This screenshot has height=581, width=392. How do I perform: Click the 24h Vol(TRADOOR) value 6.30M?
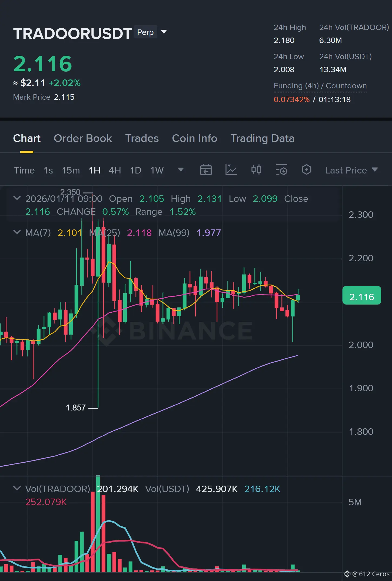(x=330, y=40)
